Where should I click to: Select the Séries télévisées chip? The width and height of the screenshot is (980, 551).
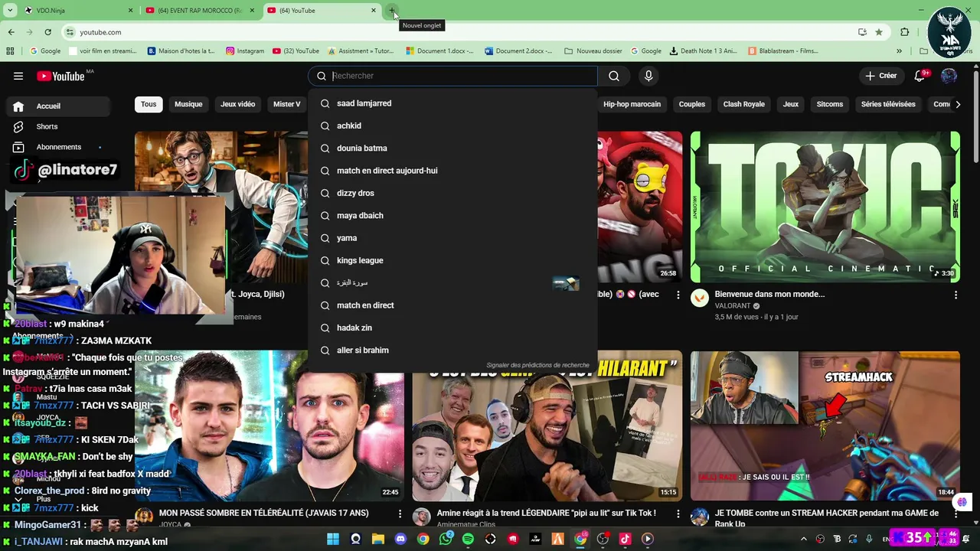[888, 104]
